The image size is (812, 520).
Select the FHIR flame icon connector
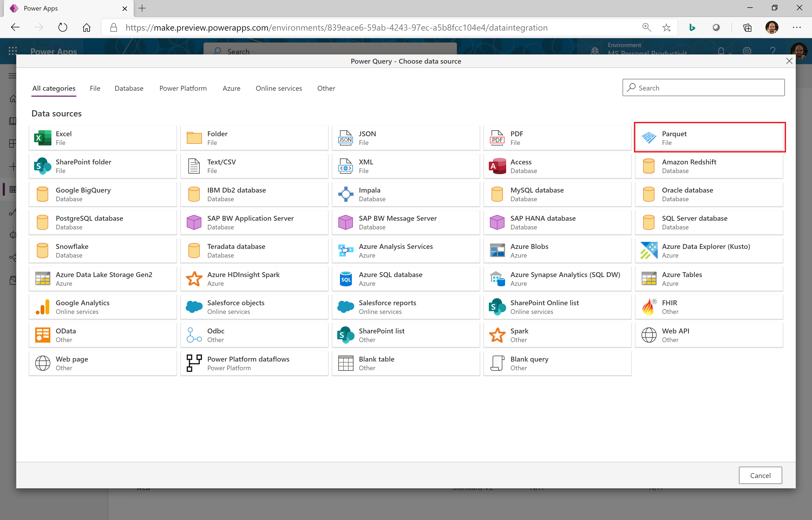[x=649, y=307]
